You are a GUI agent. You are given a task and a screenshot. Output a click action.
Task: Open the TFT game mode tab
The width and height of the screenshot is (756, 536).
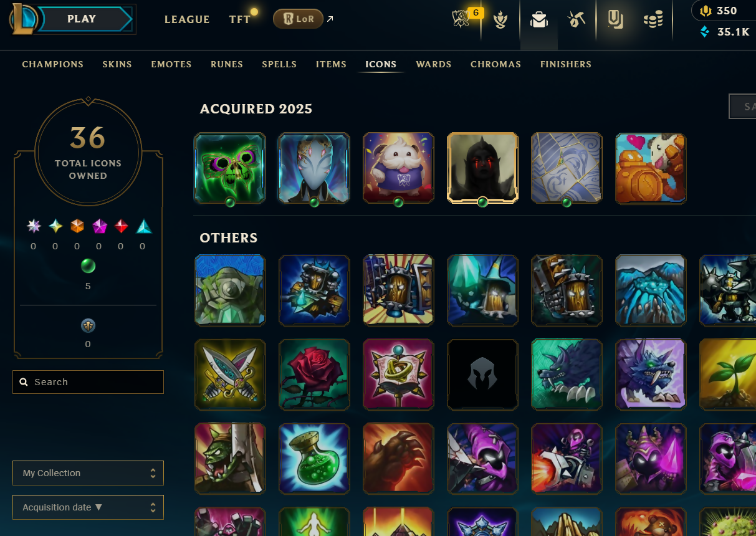pos(240,19)
